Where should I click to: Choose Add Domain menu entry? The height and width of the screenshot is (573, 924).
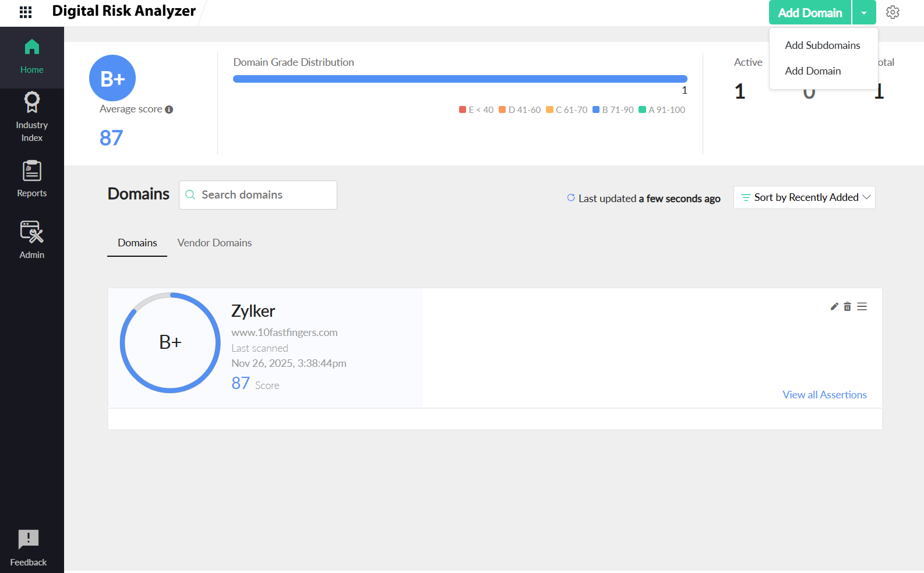tap(813, 71)
